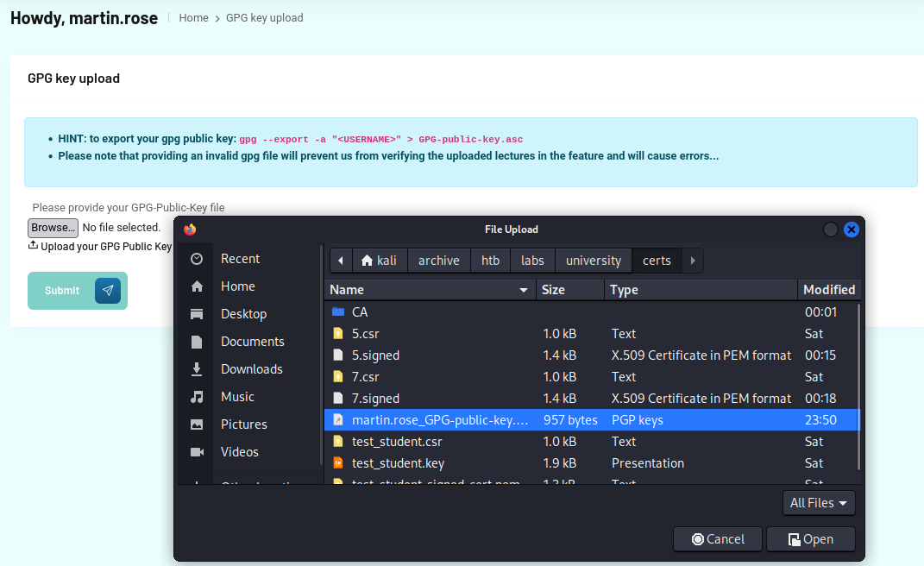Click the Submit button
Viewport: 924px width, 566px height.
[77, 291]
